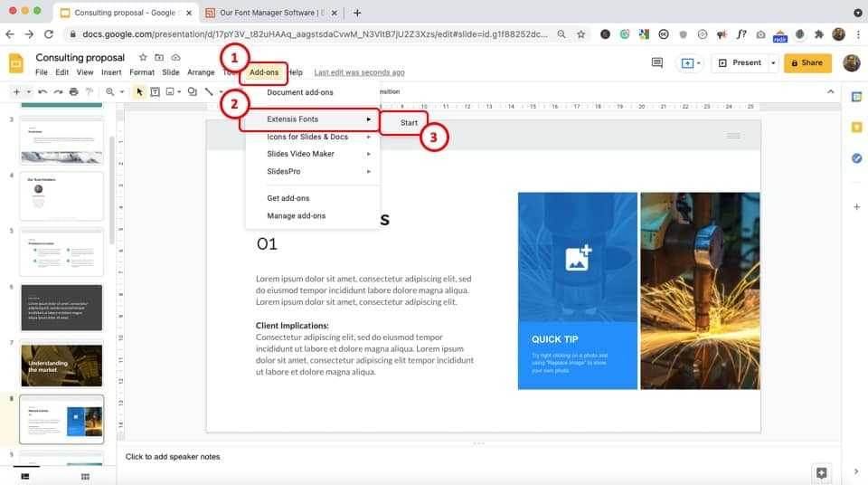Star the Consulting proposal document
This screenshot has height=485, width=868.
[143, 57]
